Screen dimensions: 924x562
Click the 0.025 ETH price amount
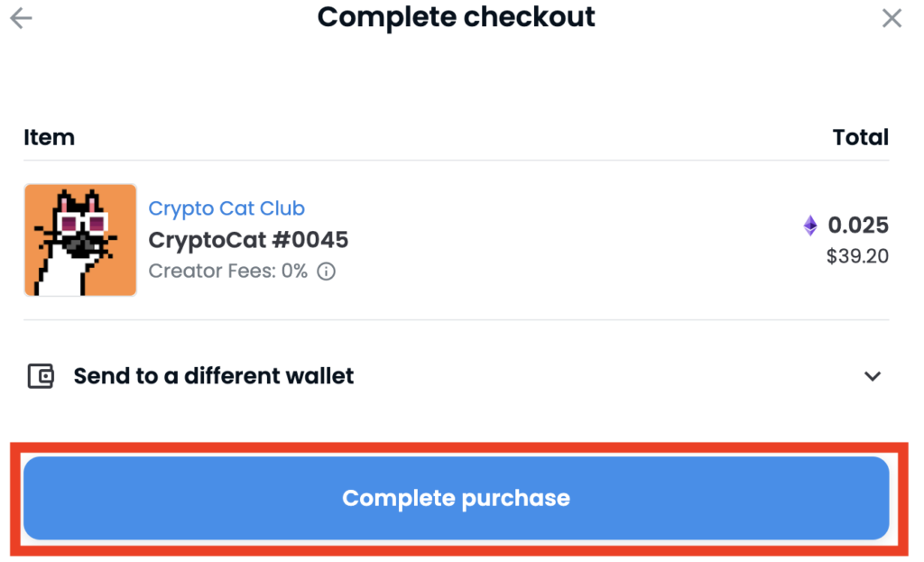click(857, 225)
